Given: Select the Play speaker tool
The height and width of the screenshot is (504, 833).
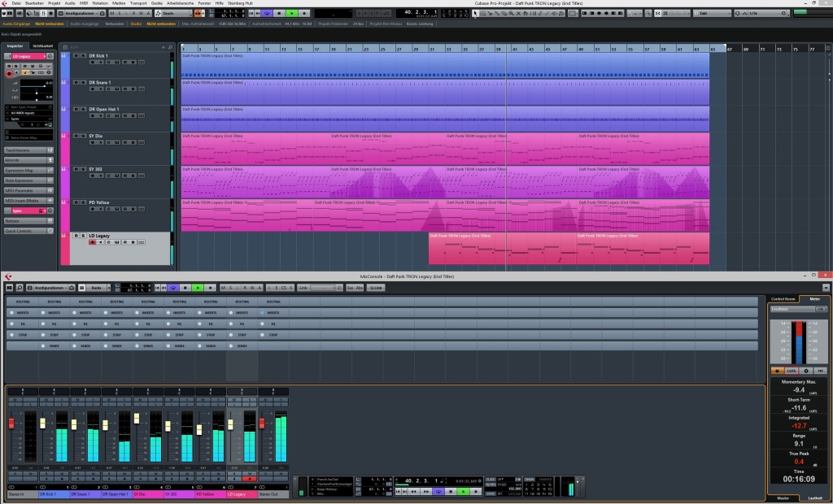Looking at the screenshot, I should click(554, 13).
